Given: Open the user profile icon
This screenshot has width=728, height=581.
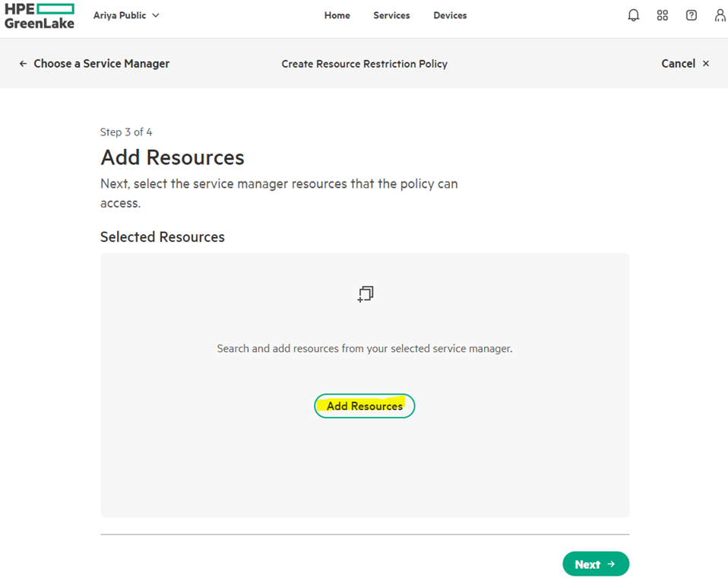Looking at the screenshot, I should (x=720, y=15).
